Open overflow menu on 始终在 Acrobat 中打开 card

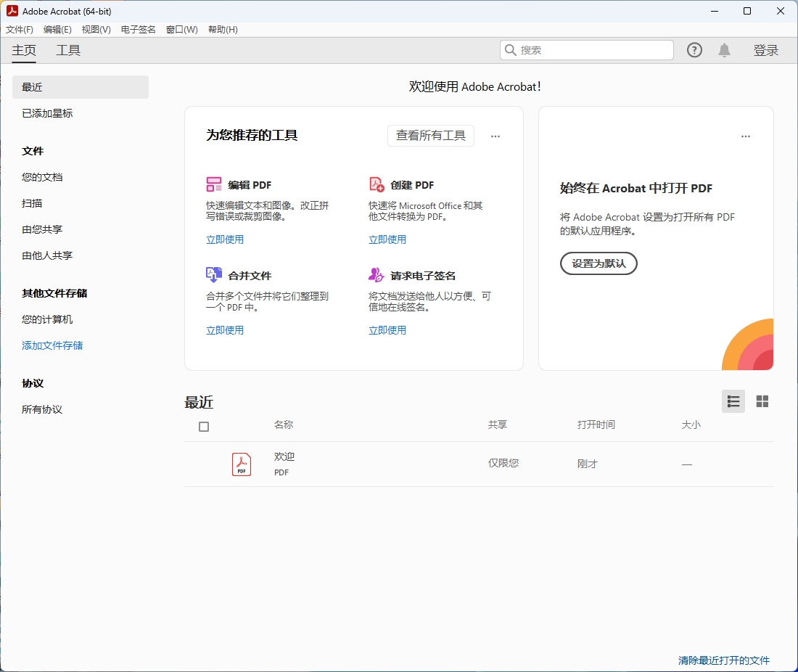746,136
